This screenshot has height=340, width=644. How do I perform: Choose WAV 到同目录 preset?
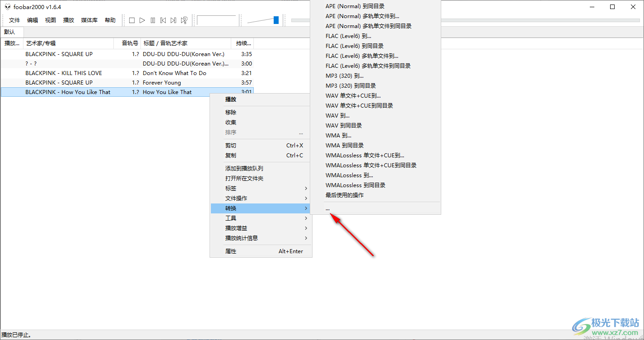coord(375,126)
